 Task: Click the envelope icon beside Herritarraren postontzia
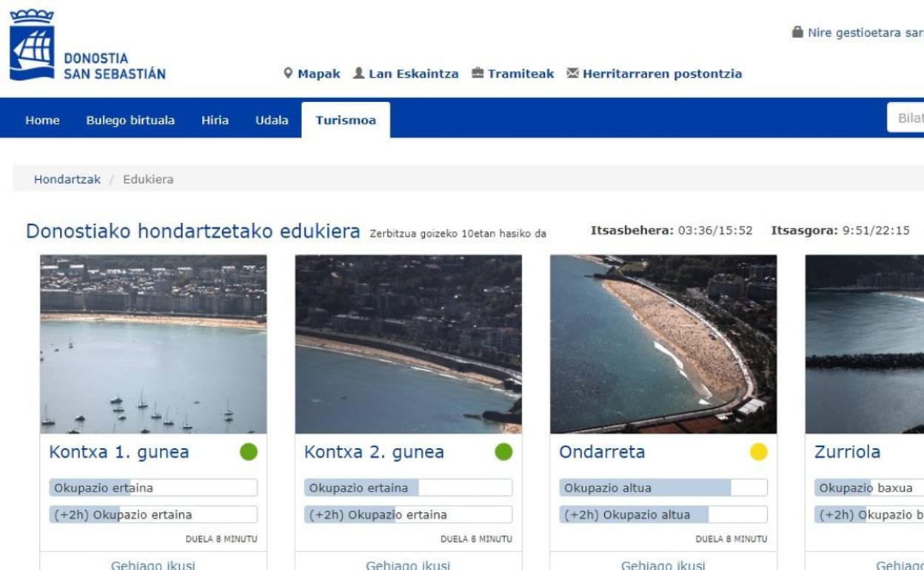click(x=572, y=74)
